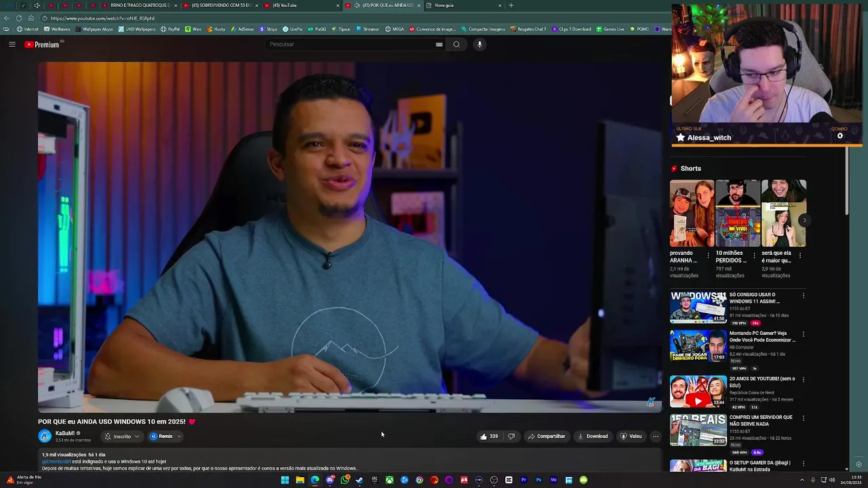Open a new browser tab with plus

tap(511, 5)
